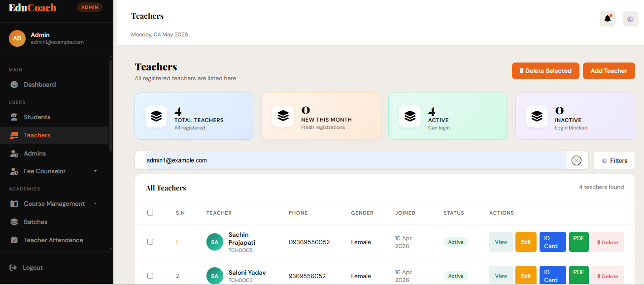The image size is (644, 285).
Task: Click the Active status badge for Saloni Yadav
Action: (456, 276)
